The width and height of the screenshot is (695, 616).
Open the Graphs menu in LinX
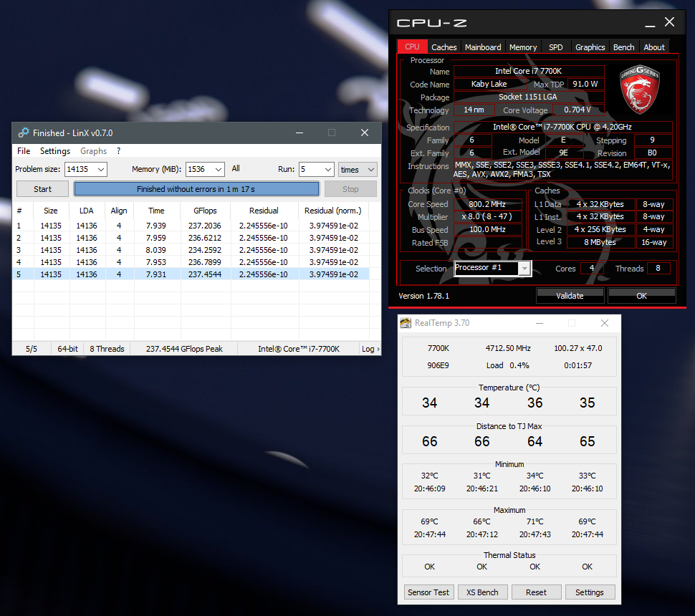pos(94,151)
